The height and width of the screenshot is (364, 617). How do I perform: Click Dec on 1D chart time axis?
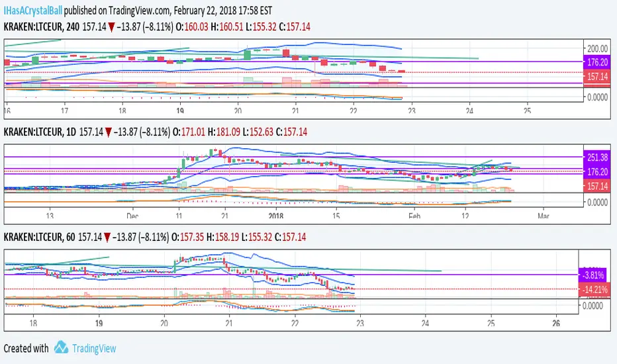pyautogui.click(x=132, y=216)
